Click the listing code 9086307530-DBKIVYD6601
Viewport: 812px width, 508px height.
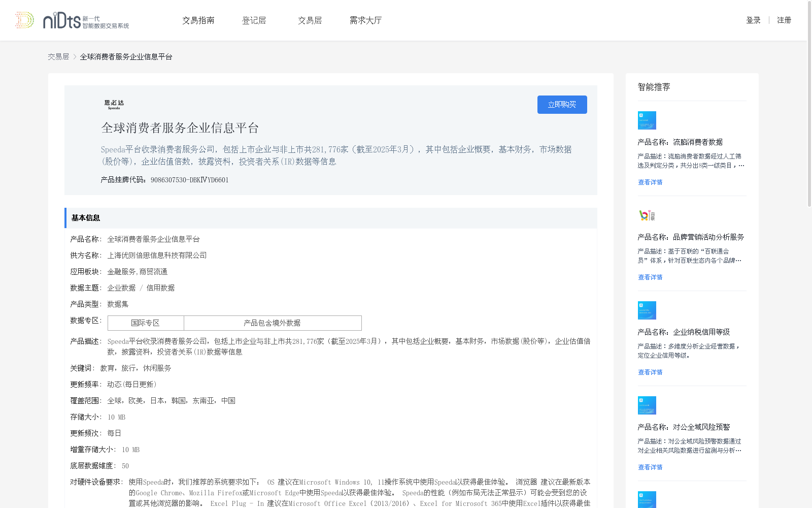(190, 180)
